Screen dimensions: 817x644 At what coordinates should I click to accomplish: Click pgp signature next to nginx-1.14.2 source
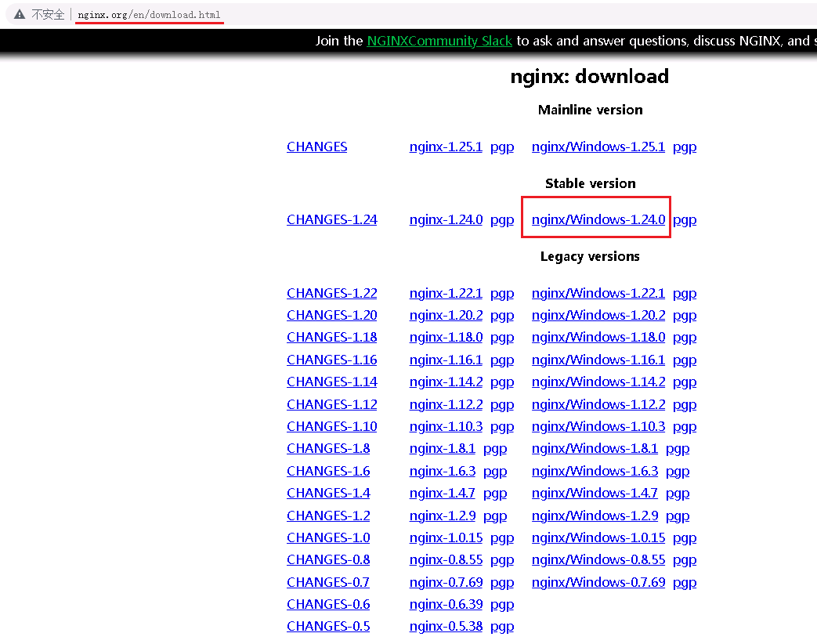click(502, 382)
